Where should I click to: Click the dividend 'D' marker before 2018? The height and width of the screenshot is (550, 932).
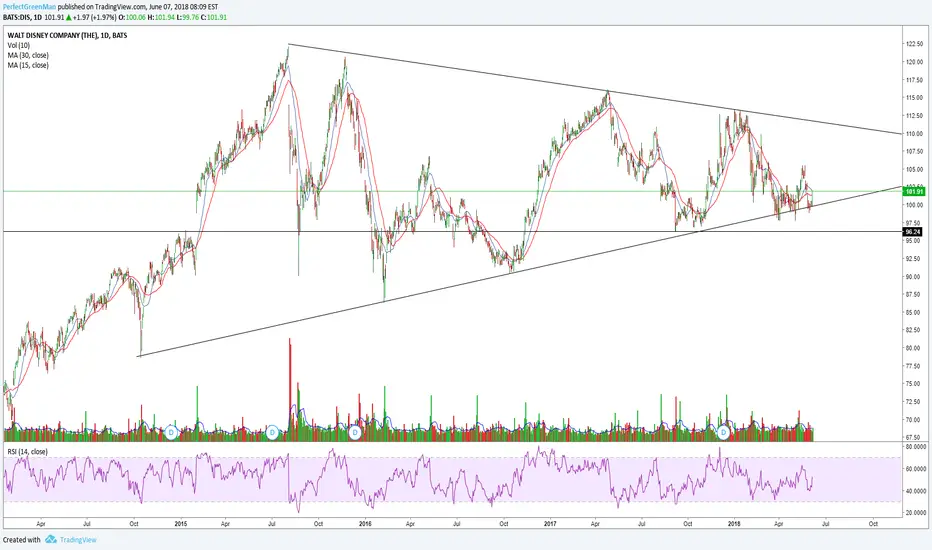tap(723, 432)
